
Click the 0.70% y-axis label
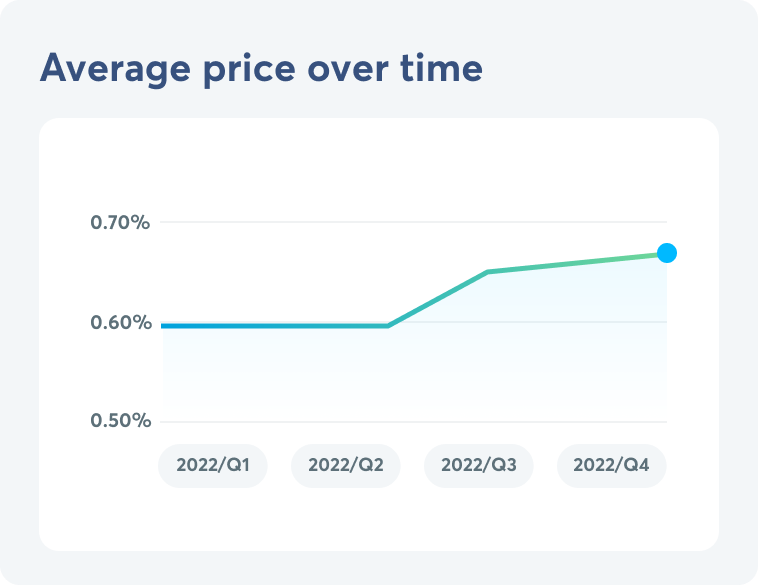(x=120, y=222)
